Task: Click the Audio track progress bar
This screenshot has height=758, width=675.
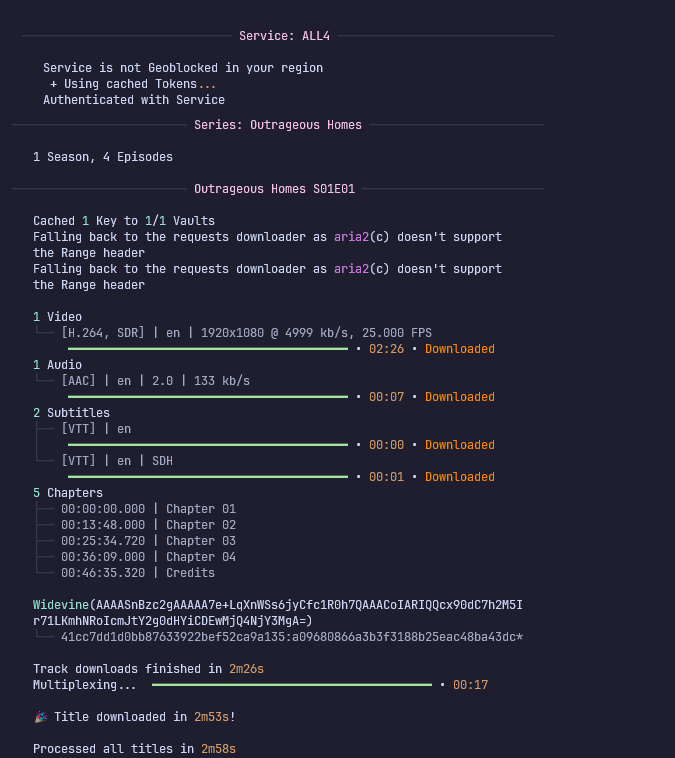Action: [208, 397]
